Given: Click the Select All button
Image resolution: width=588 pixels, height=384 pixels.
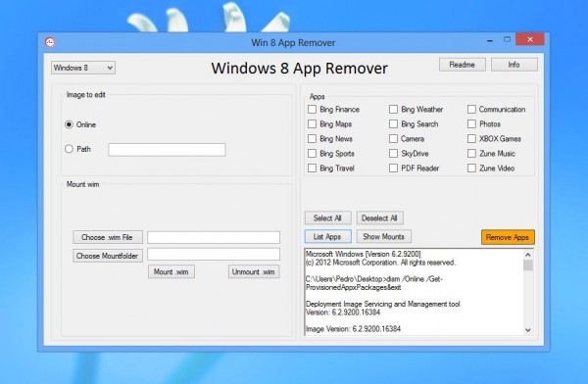Looking at the screenshot, I should (327, 217).
